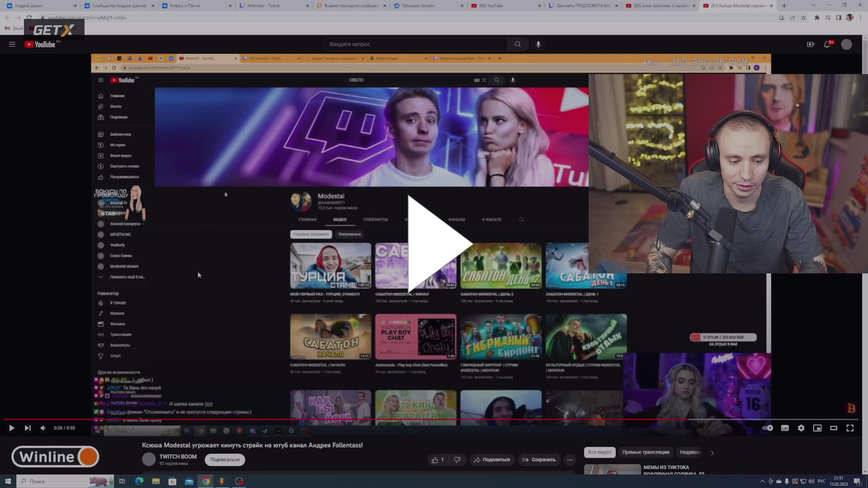Open Chrome profile avatar
Viewport: 868px width, 488px height.
pos(849,18)
